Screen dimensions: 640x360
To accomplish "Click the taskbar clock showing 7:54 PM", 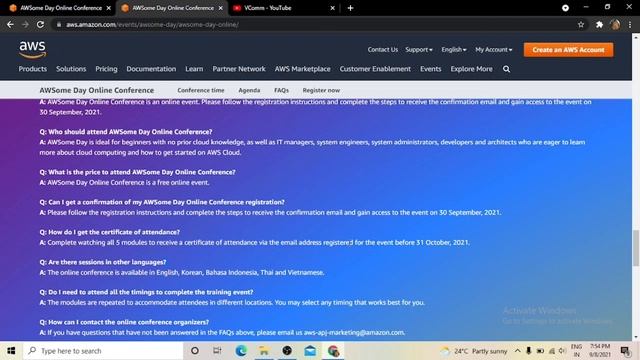I will pyautogui.click(x=600, y=351).
